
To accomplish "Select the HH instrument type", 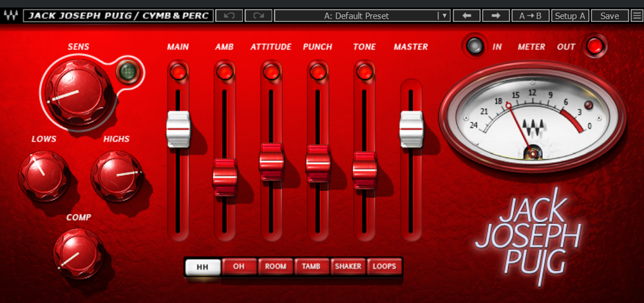I will coord(202,267).
